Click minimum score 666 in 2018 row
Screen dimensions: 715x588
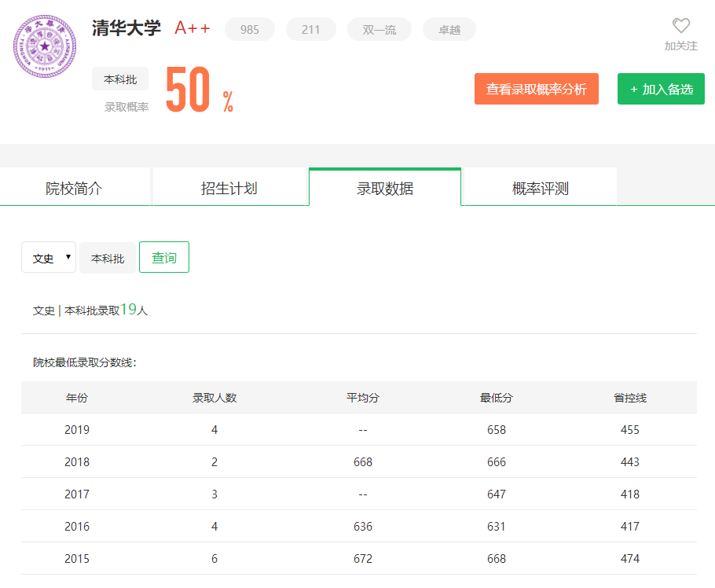496,462
